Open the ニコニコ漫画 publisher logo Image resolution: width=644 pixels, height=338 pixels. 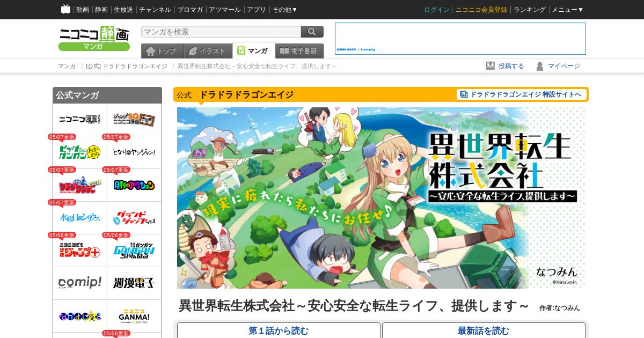[x=80, y=119]
